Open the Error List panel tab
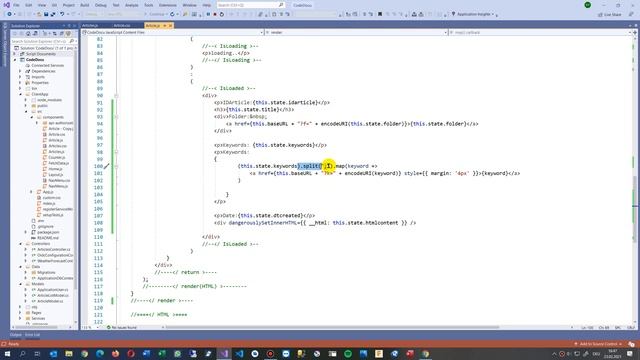This screenshot has width=640, height=360. pos(32,335)
